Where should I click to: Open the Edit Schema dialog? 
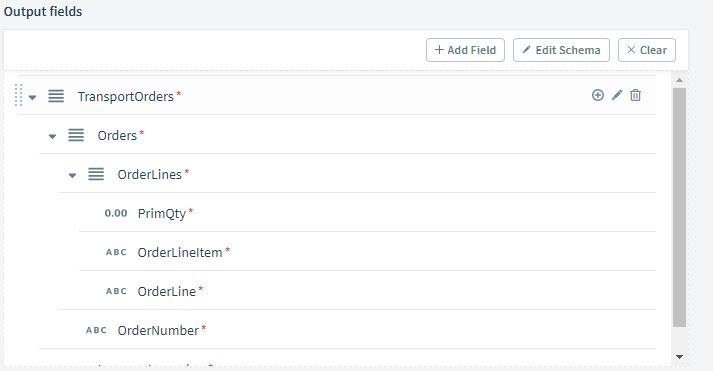coord(561,50)
